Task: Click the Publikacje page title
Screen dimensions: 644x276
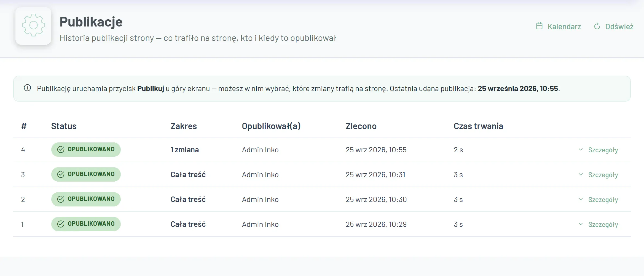Action: click(x=91, y=22)
